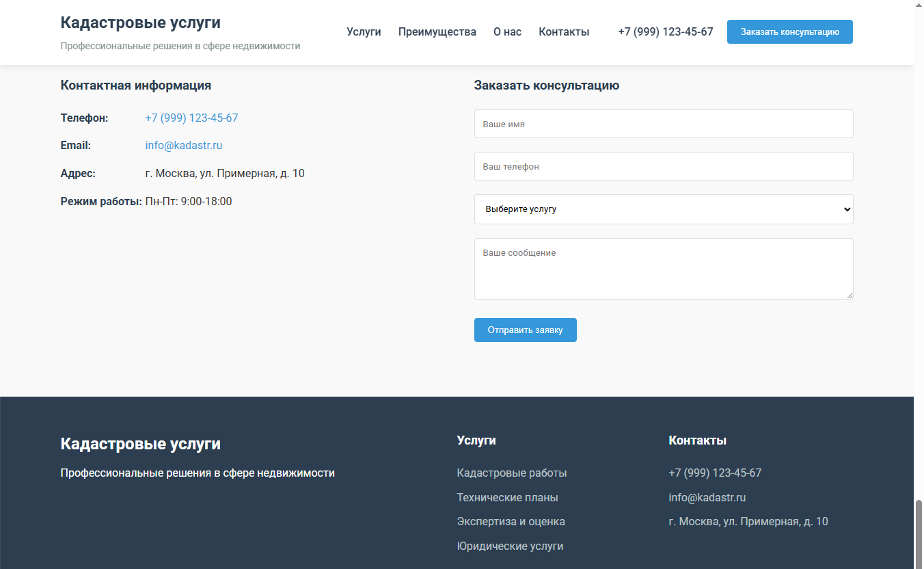Open the Экспертиза и оценка footer link

(511, 521)
